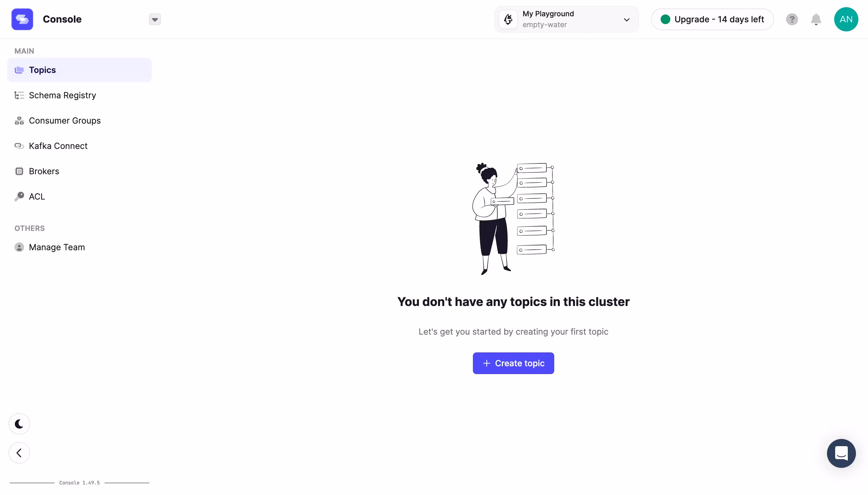This screenshot has height=495, width=868.
Task: Open the AN user avatar menu
Action: [846, 19]
